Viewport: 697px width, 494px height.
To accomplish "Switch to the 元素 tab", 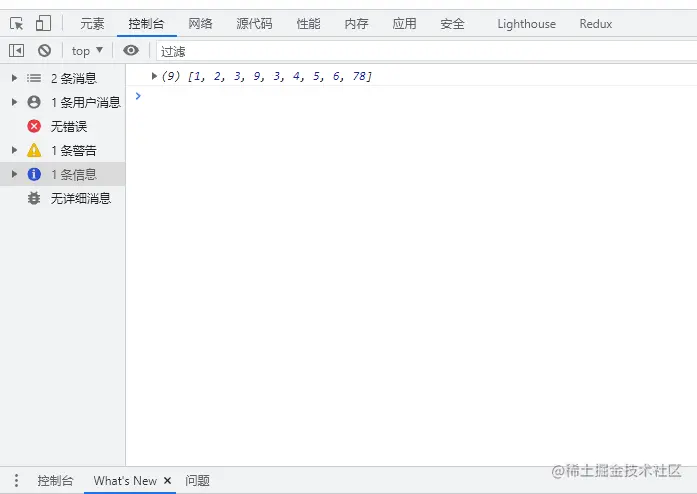I will [92, 24].
